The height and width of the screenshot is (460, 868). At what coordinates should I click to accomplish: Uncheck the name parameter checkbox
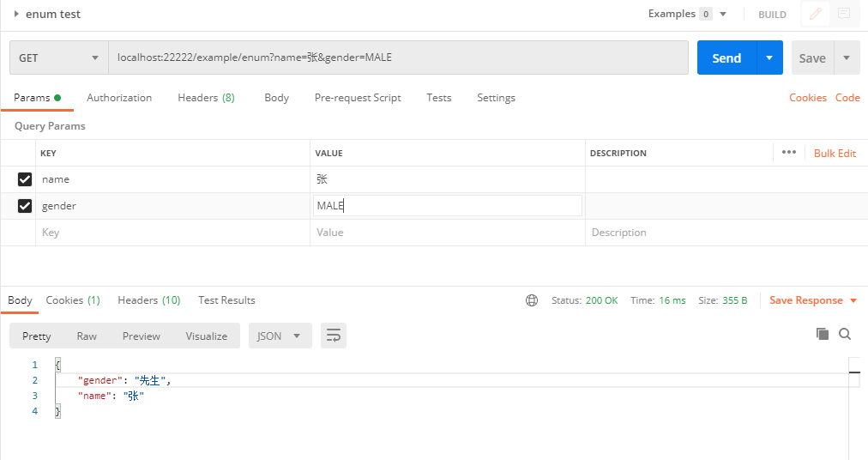(24, 179)
